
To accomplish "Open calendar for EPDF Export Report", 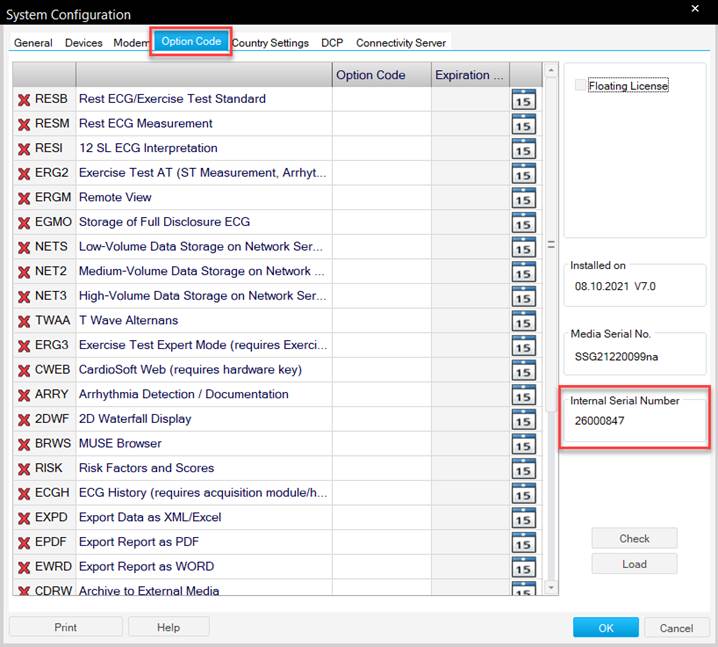I will (523, 542).
